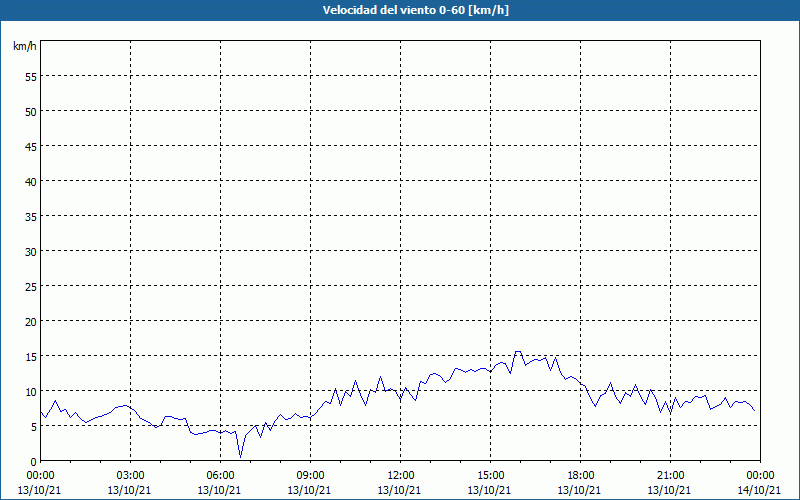Click the y-axis value 45
This screenshot has height=500, width=800.
click(x=31, y=146)
